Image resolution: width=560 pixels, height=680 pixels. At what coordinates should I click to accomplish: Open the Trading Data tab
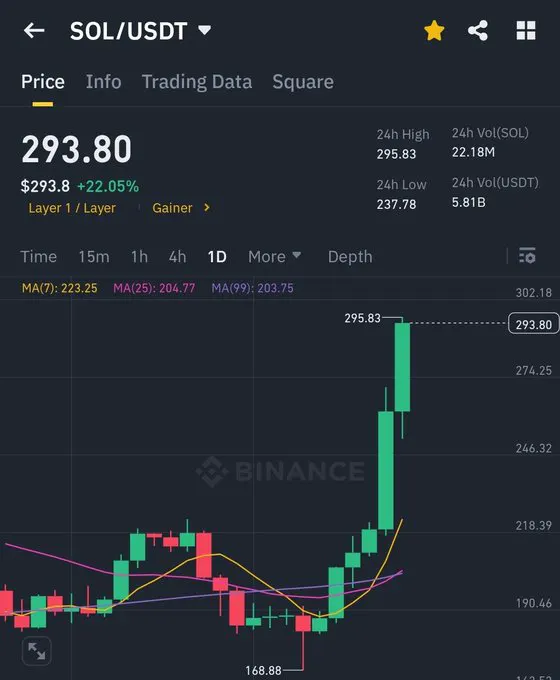tap(197, 82)
